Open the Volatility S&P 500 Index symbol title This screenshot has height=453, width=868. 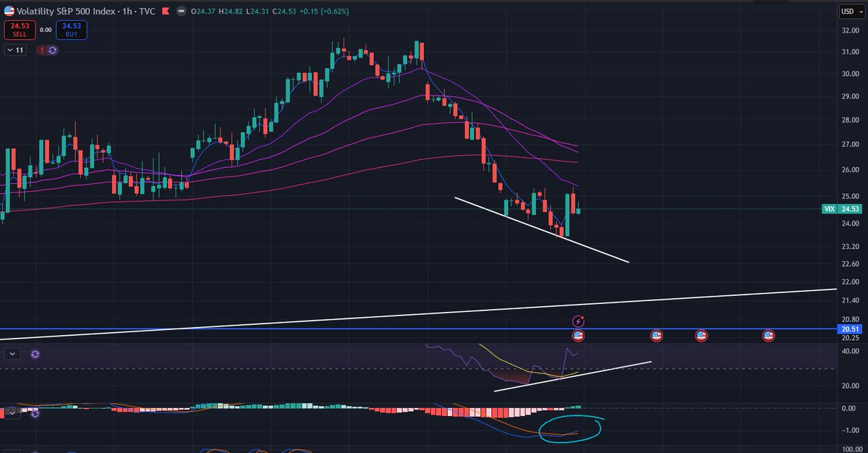[66, 11]
